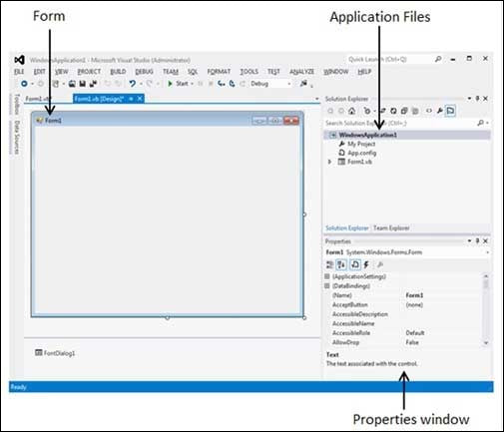The width and height of the screenshot is (504, 432).
Task: Open the HELP menu
Action: 364,72
